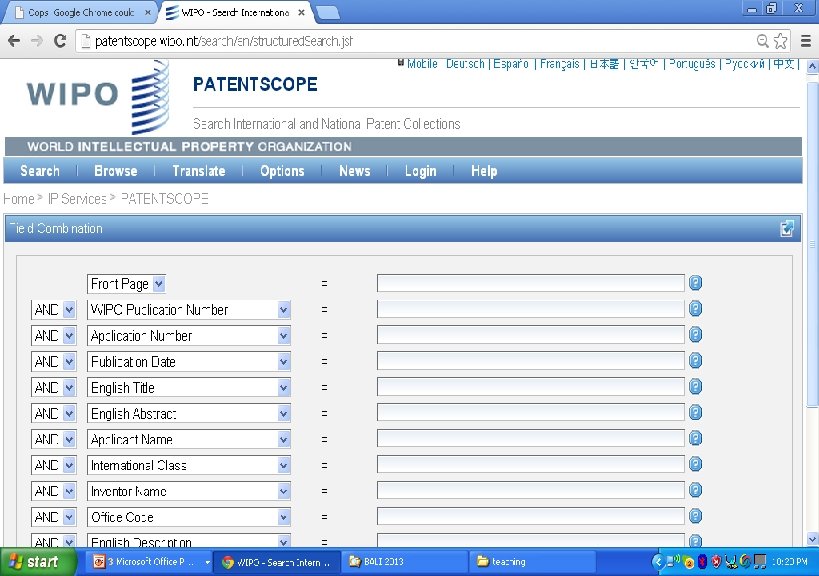This screenshot has height=576, width=819.
Task: Open the News menu
Action: point(355,171)
